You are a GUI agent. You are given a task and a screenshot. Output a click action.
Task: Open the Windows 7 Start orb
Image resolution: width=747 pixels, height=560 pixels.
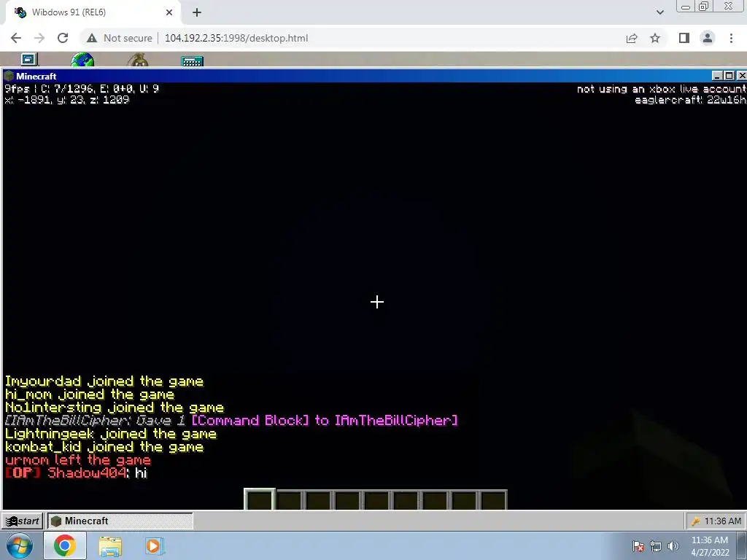click(20, 545)
